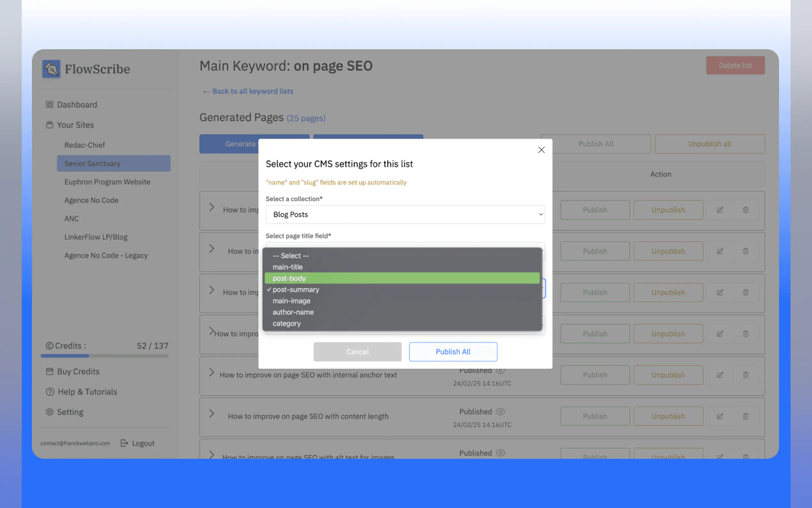This screenshot has width=812, height=508.
Task: Open Help & Tutorials
Action: pyautogui.click(x=87, y=392)
